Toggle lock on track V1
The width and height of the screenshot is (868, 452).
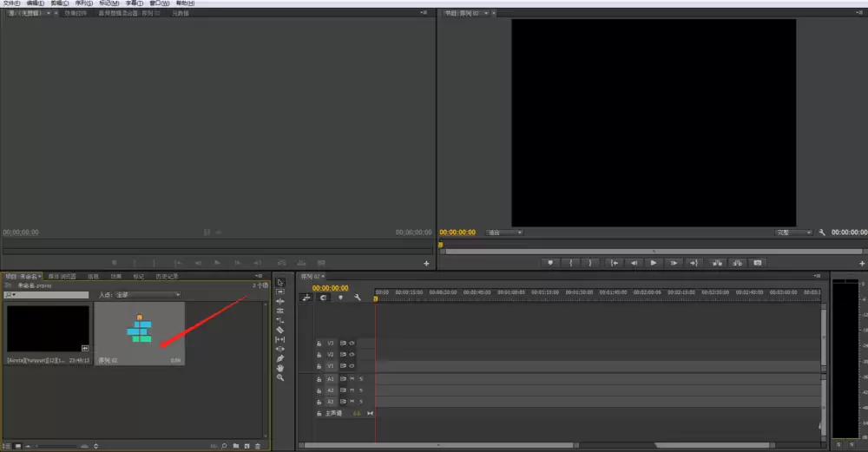319,366
